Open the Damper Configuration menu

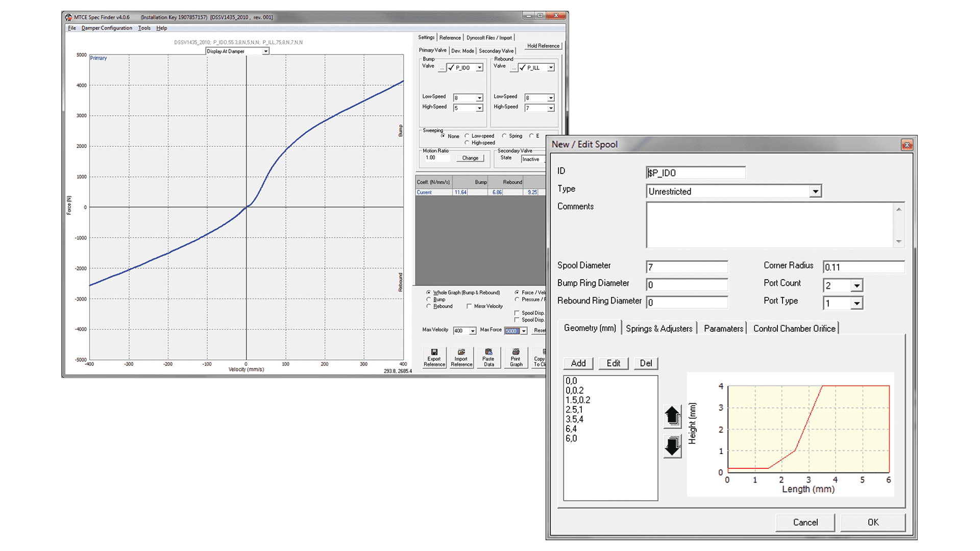[x=107, y=28]
